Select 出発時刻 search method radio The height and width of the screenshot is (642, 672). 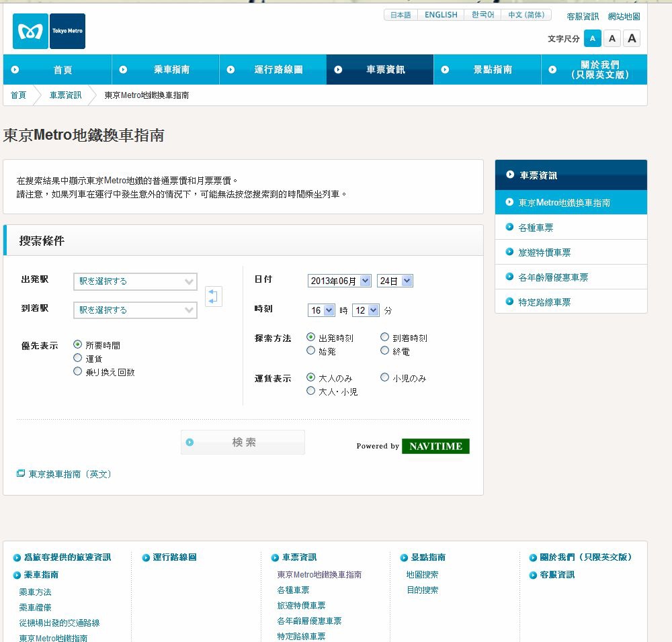(x=310, y=337)
